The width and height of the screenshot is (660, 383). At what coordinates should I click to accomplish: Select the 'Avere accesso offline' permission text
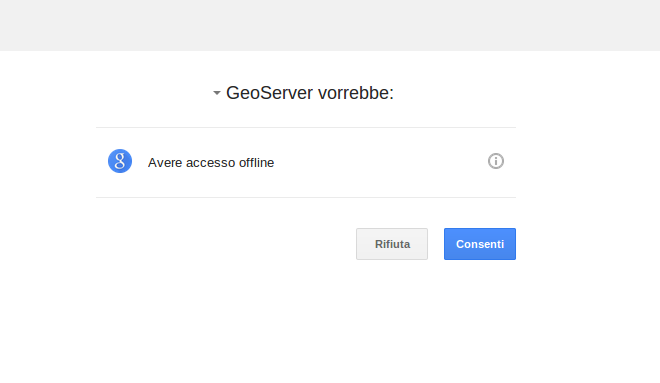(211, 163)
